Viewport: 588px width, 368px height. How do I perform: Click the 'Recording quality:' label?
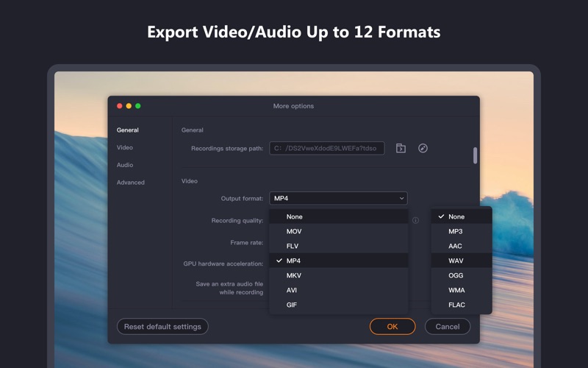tap(237, 220)
